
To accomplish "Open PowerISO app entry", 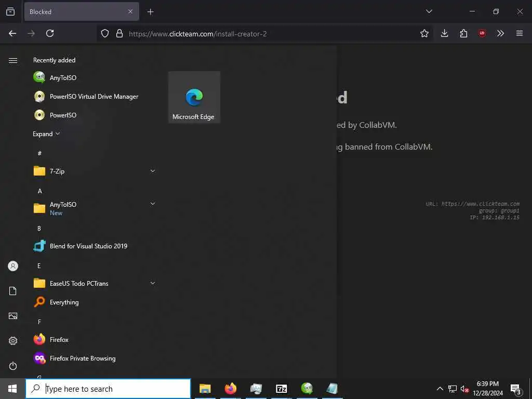I will pos(95,115).
